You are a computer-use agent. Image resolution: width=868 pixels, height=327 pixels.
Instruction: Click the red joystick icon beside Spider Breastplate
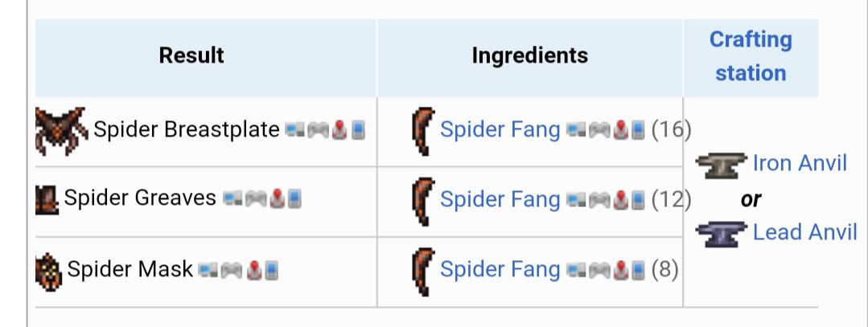[x=339, y=130]
